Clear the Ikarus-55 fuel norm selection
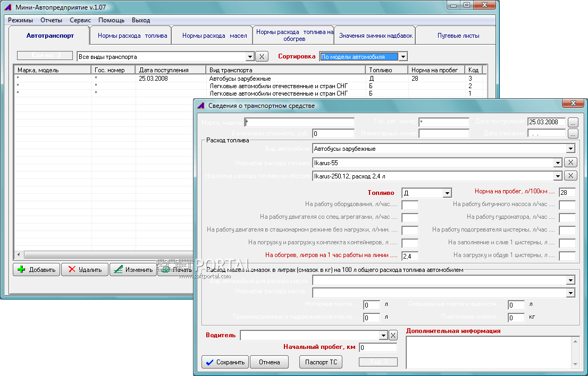588x376 pixels. click(570, 163)
